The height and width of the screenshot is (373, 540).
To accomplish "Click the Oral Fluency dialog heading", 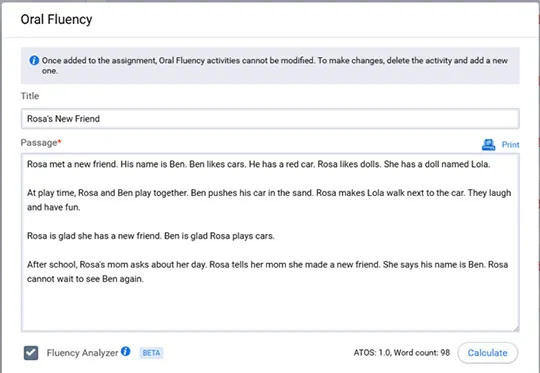I will (56, 19).
